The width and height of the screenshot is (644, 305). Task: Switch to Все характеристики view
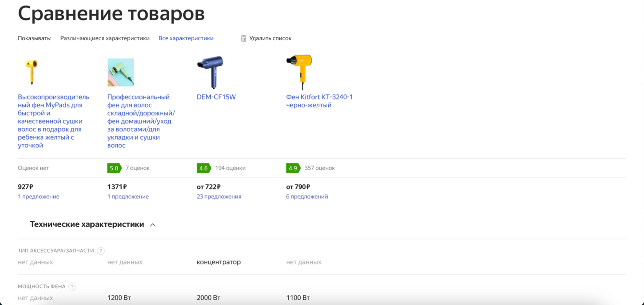point(186,38)
